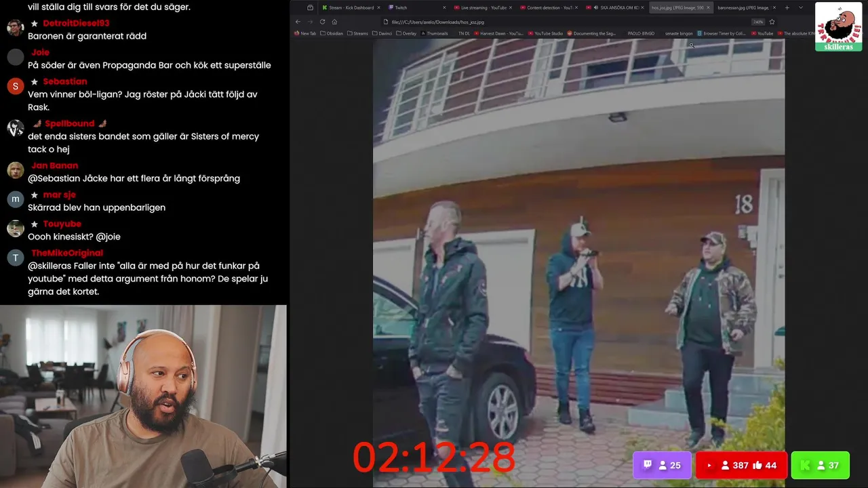Viewport: 868px width, 488px height.
Task: Close the SKA ANSÖKA OM tab
Action: 642,7
